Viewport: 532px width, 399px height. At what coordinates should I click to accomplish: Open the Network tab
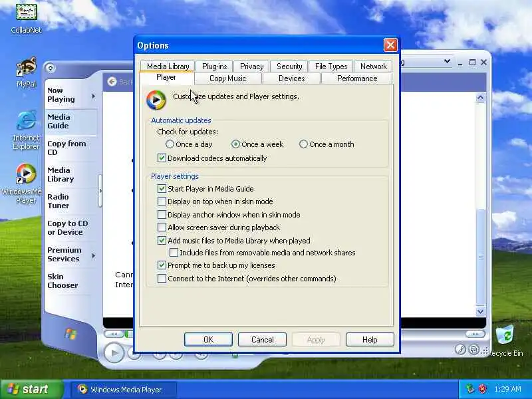[x=373, y=66]
